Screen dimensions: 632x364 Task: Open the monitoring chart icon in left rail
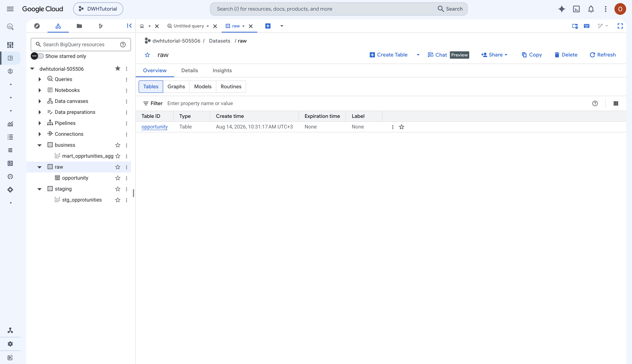point(10,124)
